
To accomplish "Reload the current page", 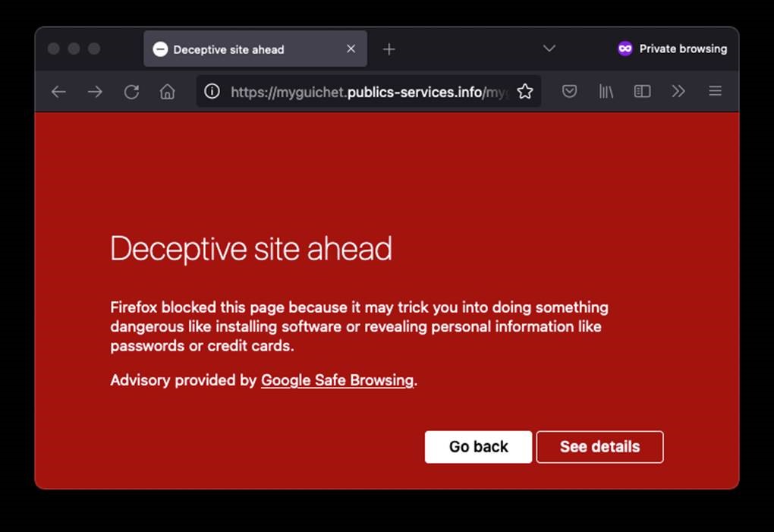I will pos(131,92).
